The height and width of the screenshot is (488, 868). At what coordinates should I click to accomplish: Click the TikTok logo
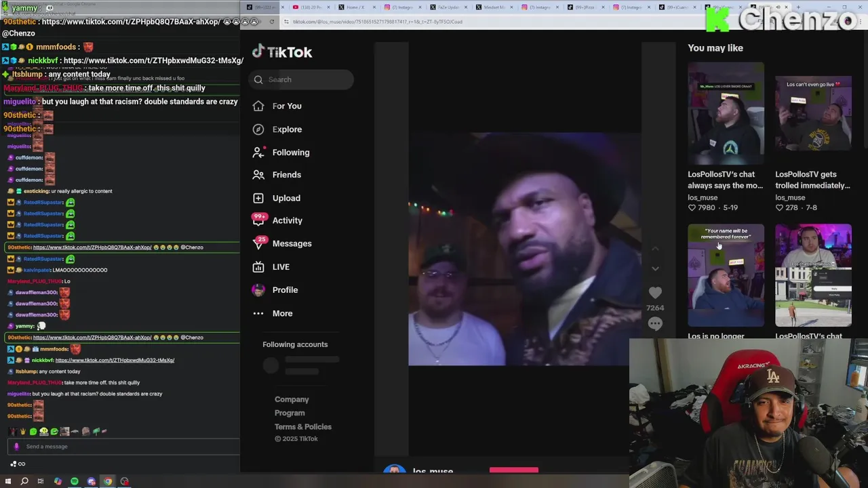(x=282, y=52)
